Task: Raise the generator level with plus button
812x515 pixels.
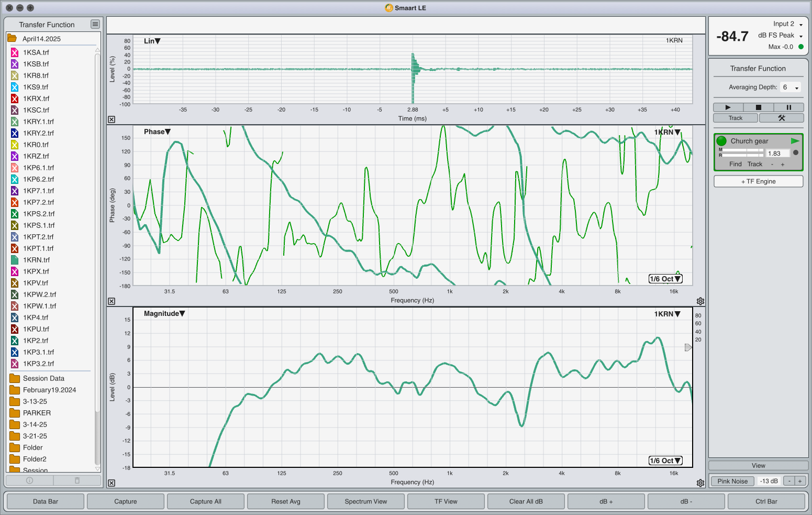Action: 800,481
